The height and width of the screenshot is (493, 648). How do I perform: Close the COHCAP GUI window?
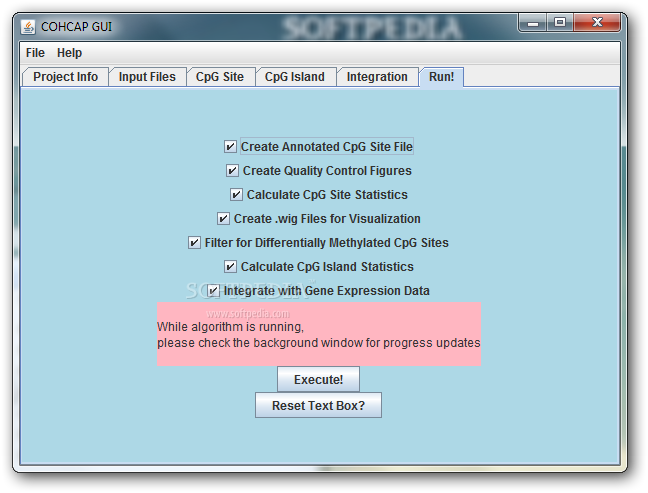[597, 23]
